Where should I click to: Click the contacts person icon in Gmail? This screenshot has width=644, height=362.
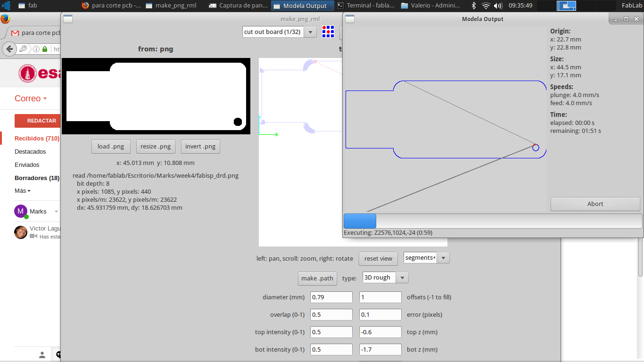pos(42,354)
